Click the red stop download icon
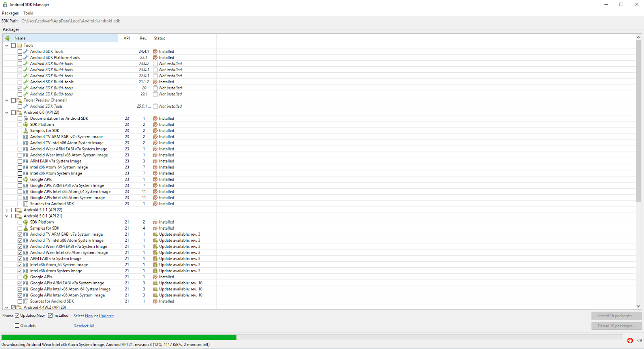Viewport: 644px width, 349px height. [x=630, y=340]
